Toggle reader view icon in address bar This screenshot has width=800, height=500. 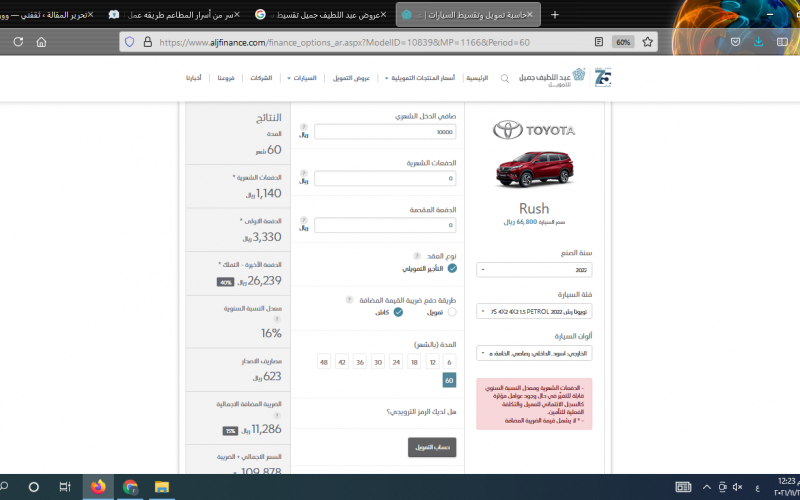pos(599,42)
